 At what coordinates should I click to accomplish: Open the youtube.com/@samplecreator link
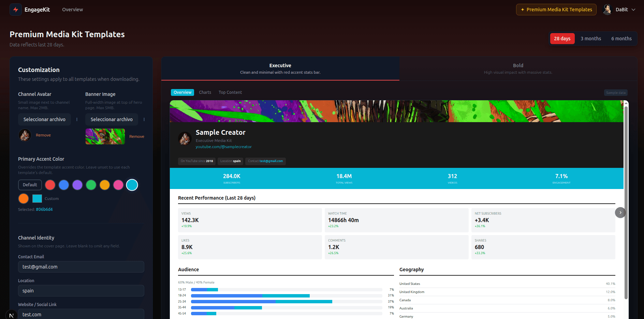click(x=224, y=147)
